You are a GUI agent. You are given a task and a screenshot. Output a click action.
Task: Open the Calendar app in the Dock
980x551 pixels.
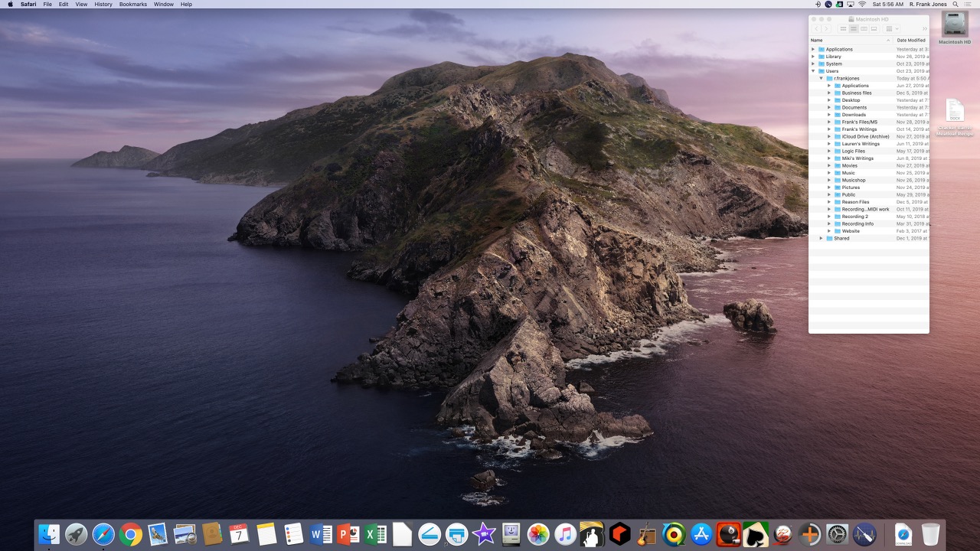tap(239, 533)
